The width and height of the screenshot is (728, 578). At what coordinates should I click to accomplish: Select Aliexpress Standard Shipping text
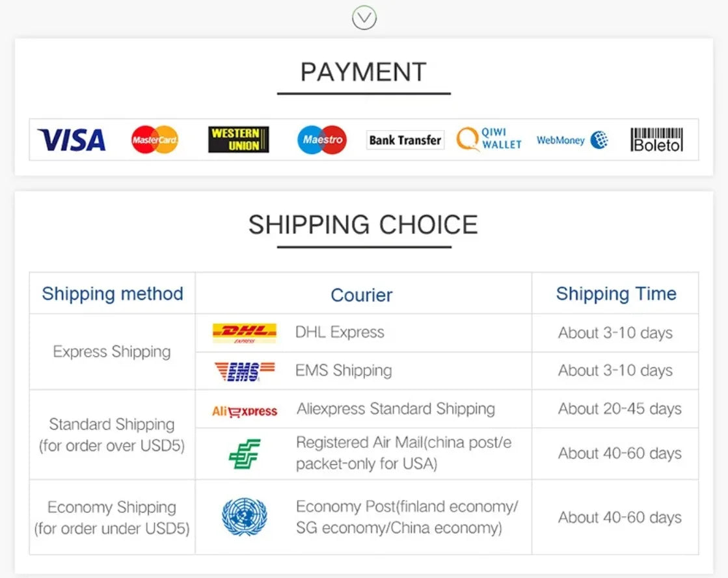396,409
